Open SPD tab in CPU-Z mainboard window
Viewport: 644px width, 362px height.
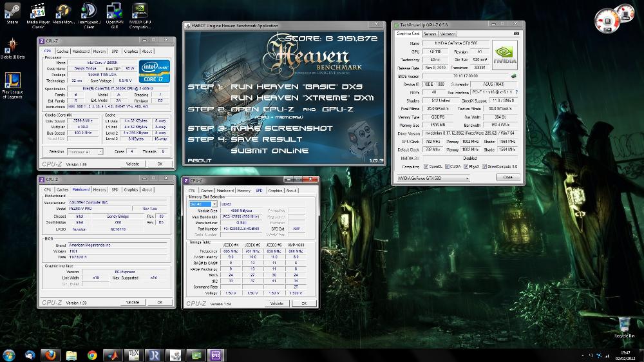(115, 189)
